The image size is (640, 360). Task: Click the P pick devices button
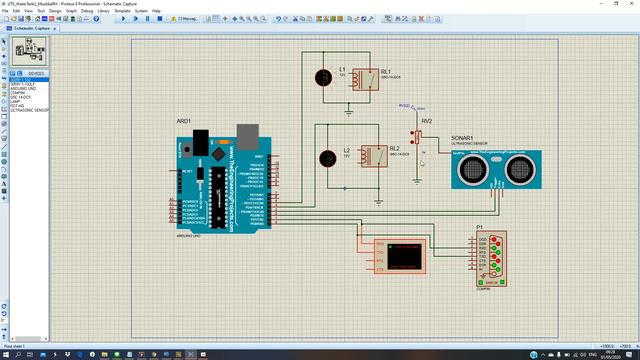point(13,73)
